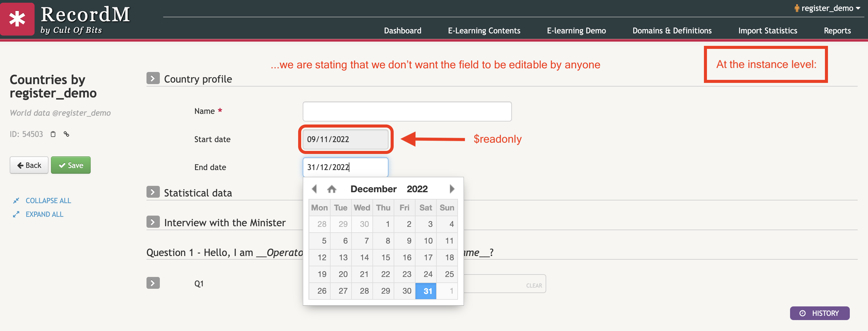Image resolution: width=868 pixels, height=331 pixels.
Task: Switch to the Import Statistics page
Action: point(768,30)
